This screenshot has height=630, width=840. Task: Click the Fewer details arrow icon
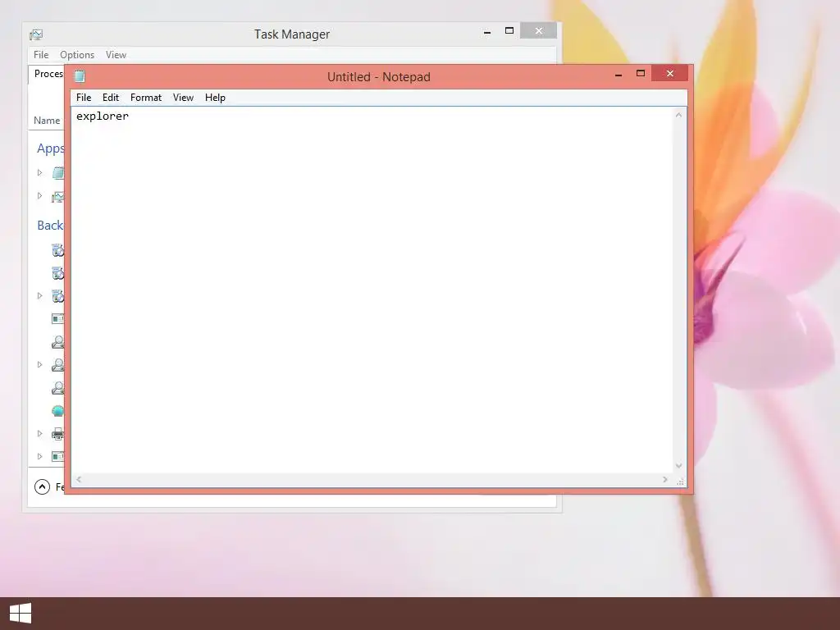(42, 486)
